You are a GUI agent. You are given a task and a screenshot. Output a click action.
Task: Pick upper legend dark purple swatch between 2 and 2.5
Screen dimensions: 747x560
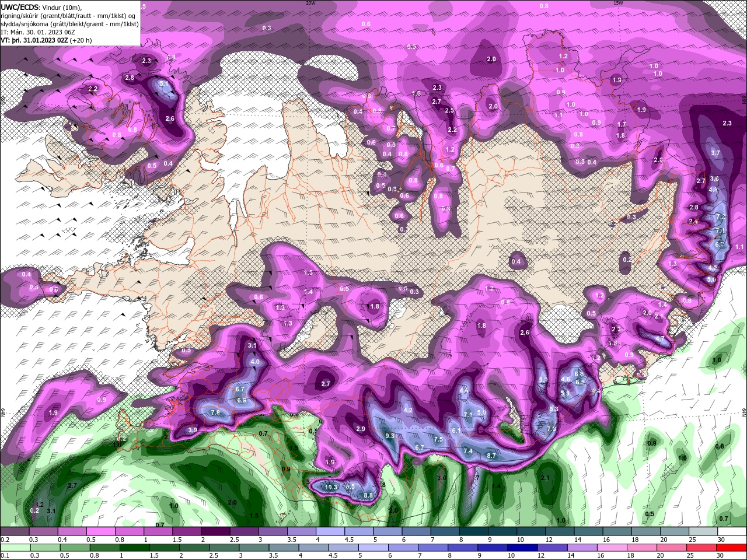coord(217,531)
